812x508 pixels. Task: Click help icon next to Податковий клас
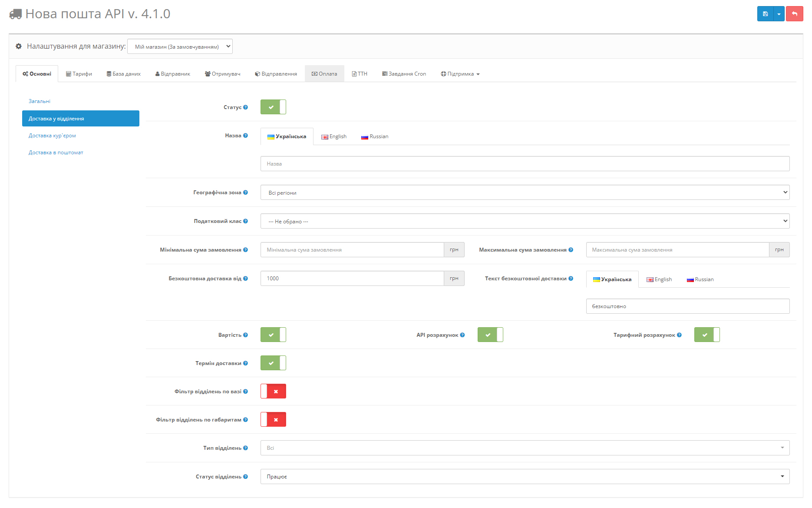(x=245, y=221)
